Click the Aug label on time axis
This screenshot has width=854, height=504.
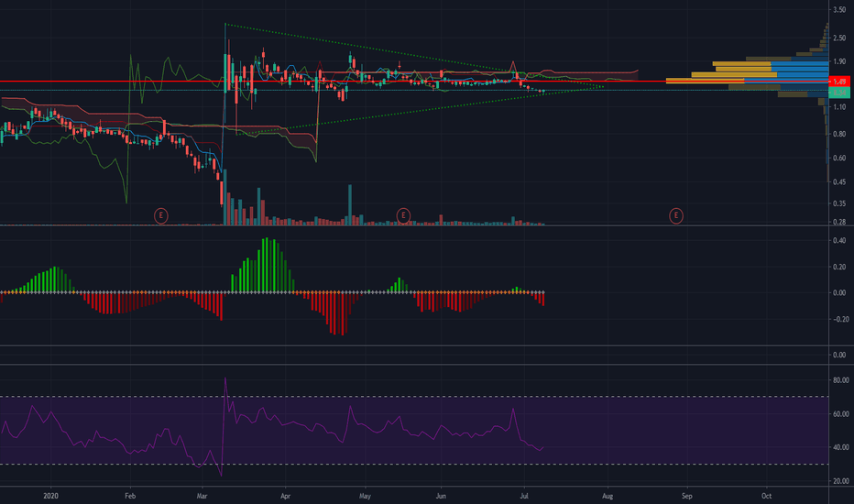coord(608,496)
